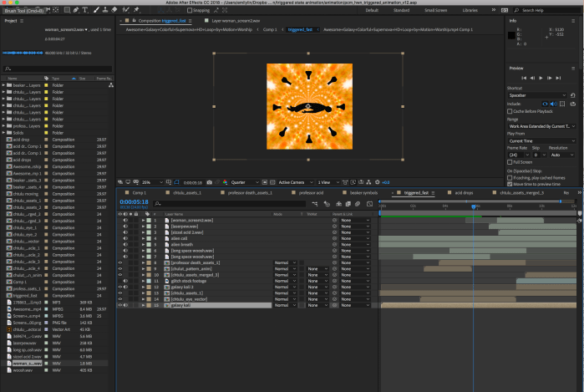Toggle draft 3D icon in timeline
This screenshot has width=584, height=392.
[327, 204]
